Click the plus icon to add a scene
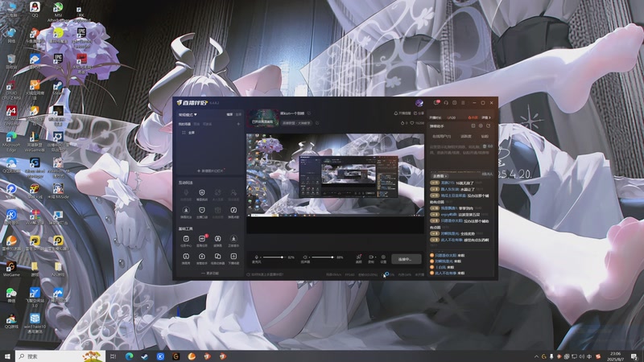 point(238,124)
